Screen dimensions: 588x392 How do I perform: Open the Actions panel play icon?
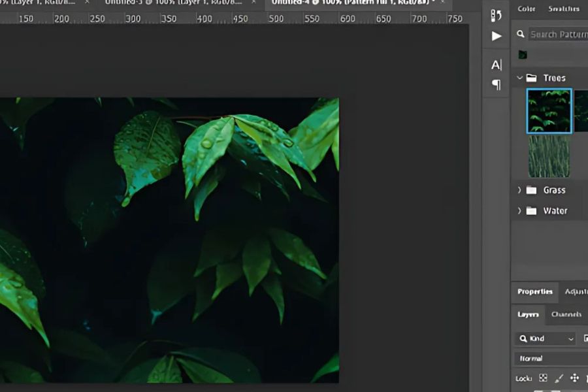[x=497, y=36]
